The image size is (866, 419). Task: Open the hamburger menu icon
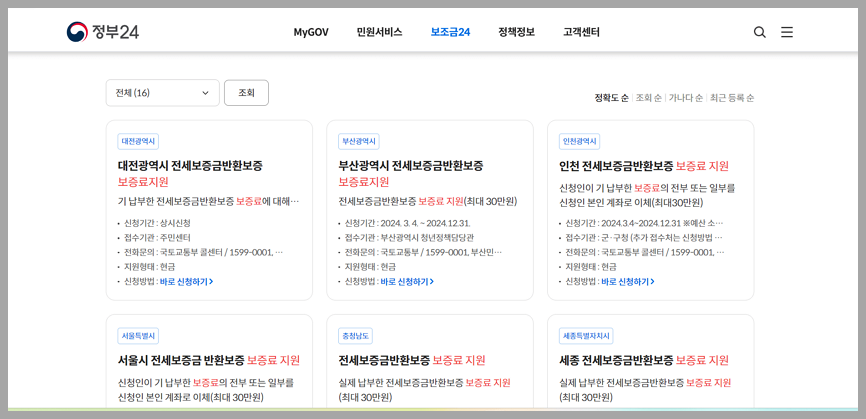pyautogui.click(x=787, y=32)
